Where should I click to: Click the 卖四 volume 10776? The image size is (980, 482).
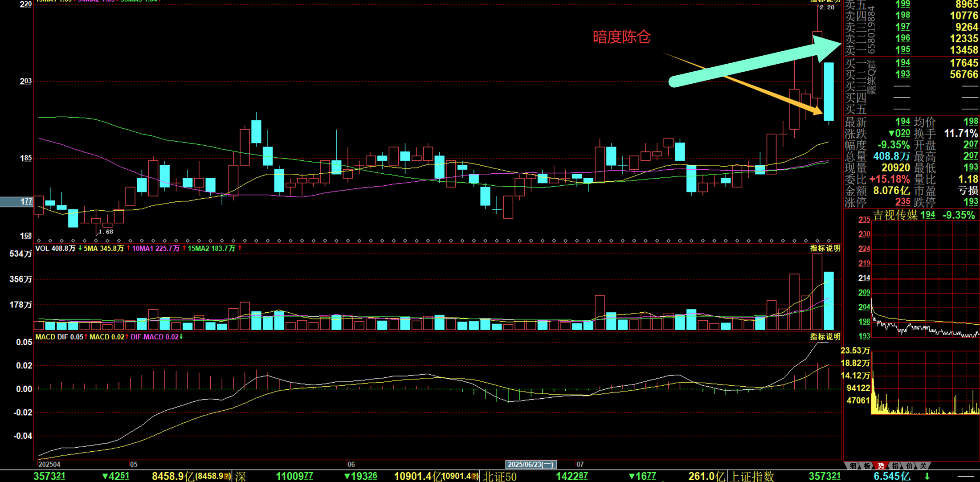(964, 16)
